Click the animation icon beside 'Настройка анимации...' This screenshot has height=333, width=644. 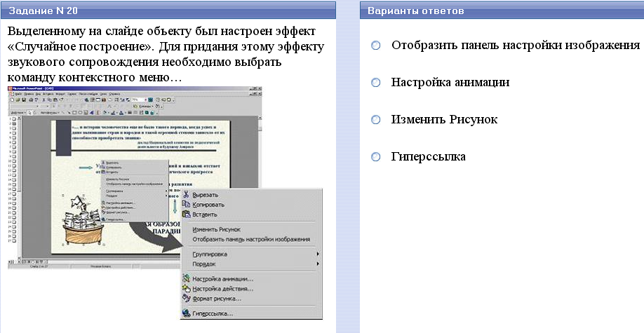(x=186, y=278)
